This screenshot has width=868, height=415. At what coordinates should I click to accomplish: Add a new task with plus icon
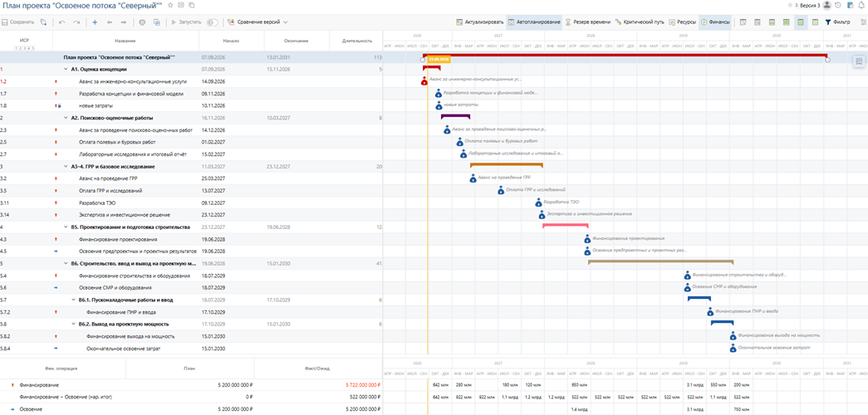pyautogui.click(x=95, y=22)
